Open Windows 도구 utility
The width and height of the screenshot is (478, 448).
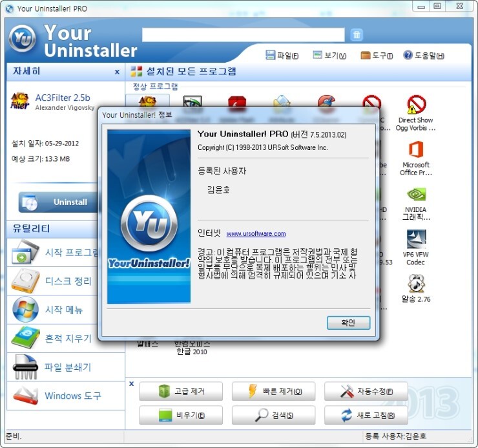[x=66, y=396]
